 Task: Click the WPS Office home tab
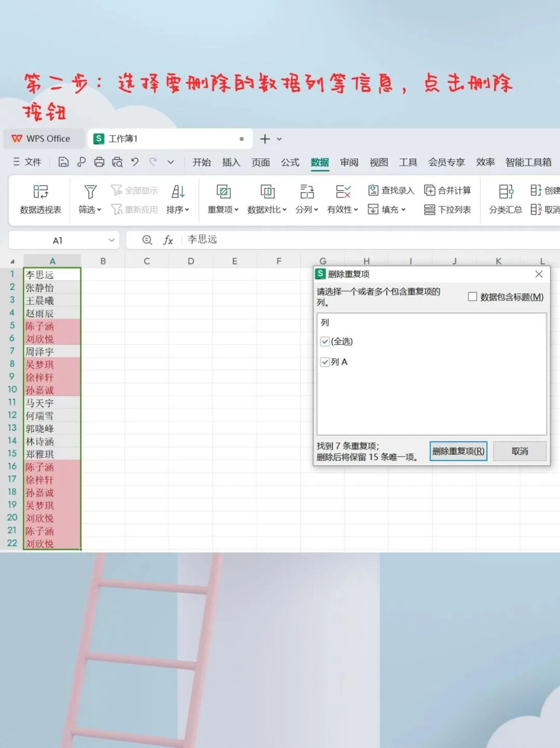(x=44, y=139)
